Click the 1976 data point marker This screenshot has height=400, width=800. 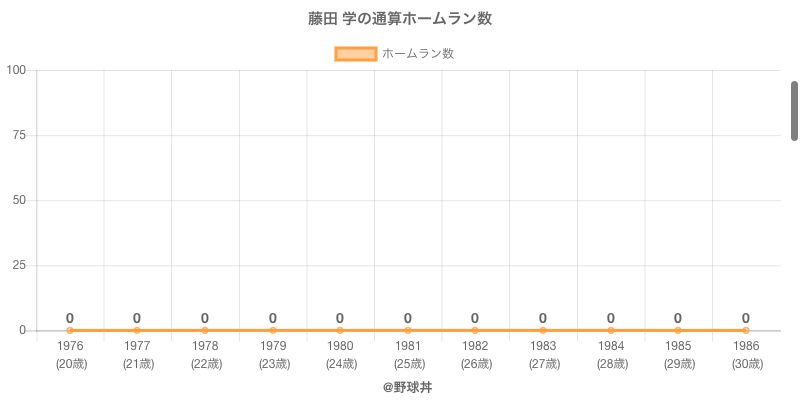[70, 330]
